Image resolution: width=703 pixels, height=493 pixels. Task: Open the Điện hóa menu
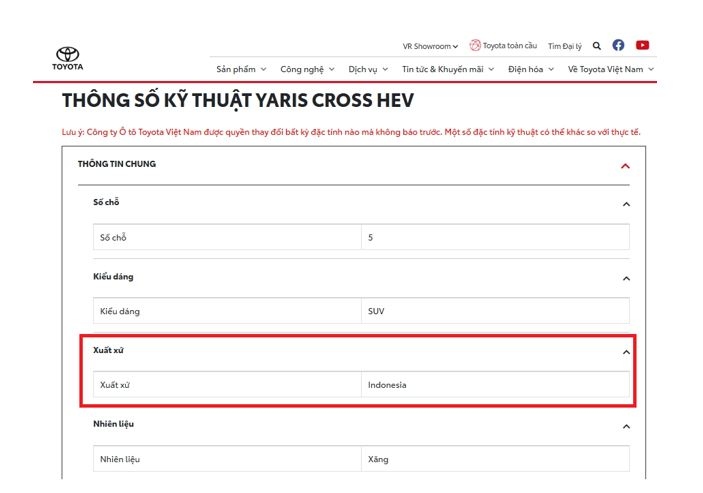(531, 69)
